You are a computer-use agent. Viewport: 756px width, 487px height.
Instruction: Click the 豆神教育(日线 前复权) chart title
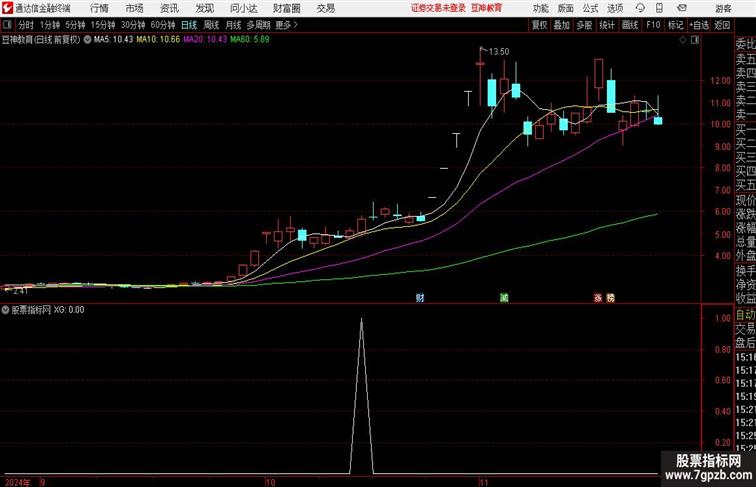pyautogui.click(x=41, y=40)
